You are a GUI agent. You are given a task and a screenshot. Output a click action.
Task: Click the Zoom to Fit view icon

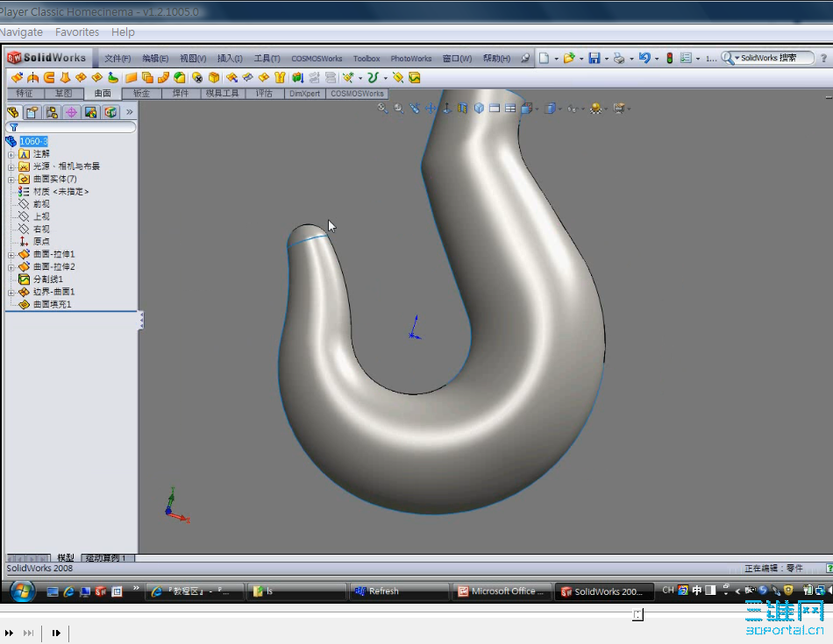coord(382,109)
